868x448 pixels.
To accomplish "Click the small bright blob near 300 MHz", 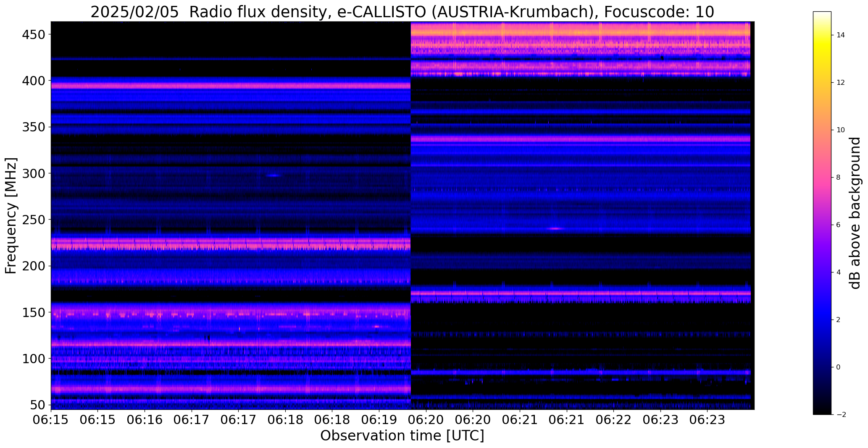I will 274,176.
